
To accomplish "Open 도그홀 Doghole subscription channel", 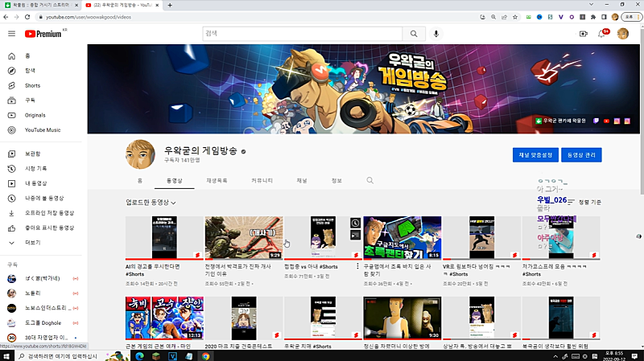I will point(41,323).
